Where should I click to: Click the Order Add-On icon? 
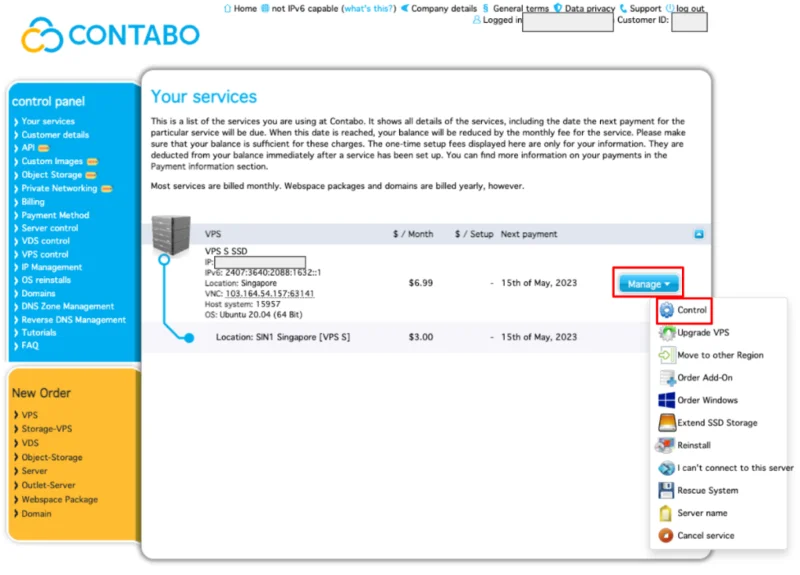pos(667,378)
